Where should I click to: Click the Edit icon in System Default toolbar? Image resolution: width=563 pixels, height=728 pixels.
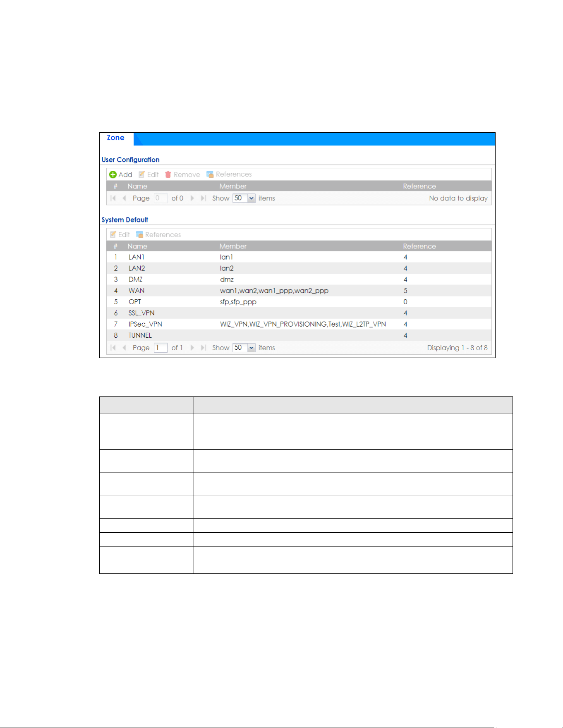[113, 234]
